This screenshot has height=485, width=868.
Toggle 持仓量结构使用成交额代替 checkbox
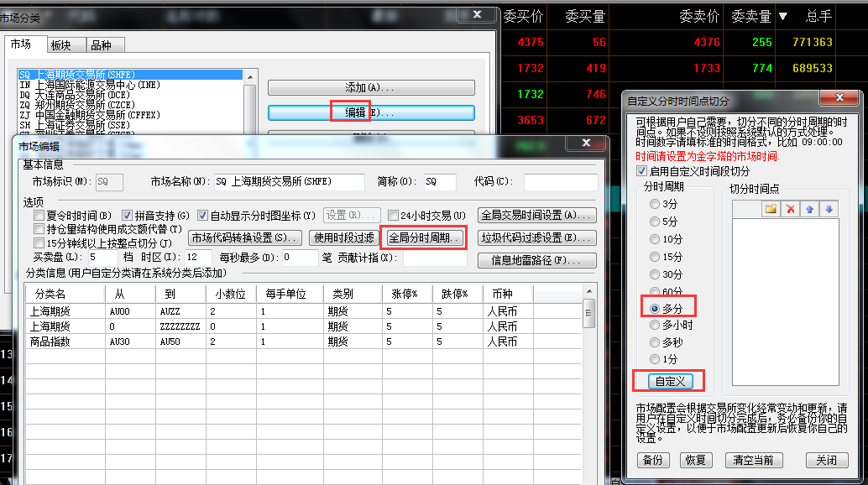(x=39, y=229)
